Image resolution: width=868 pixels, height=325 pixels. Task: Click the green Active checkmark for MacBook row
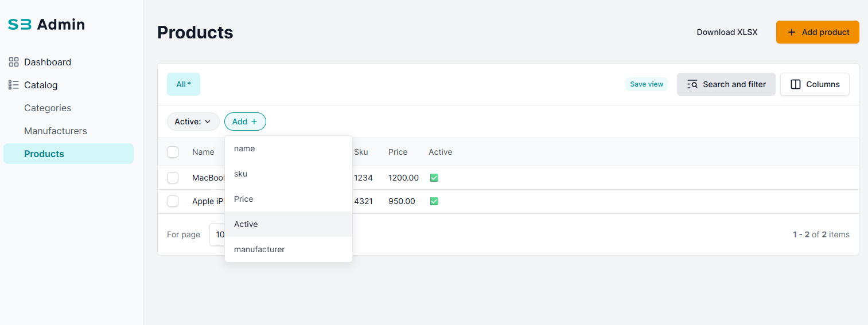click(x=434, y=178)
